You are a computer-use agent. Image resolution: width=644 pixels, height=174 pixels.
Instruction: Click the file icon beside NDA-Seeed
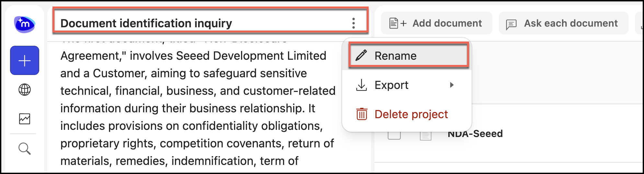(426, 134)
